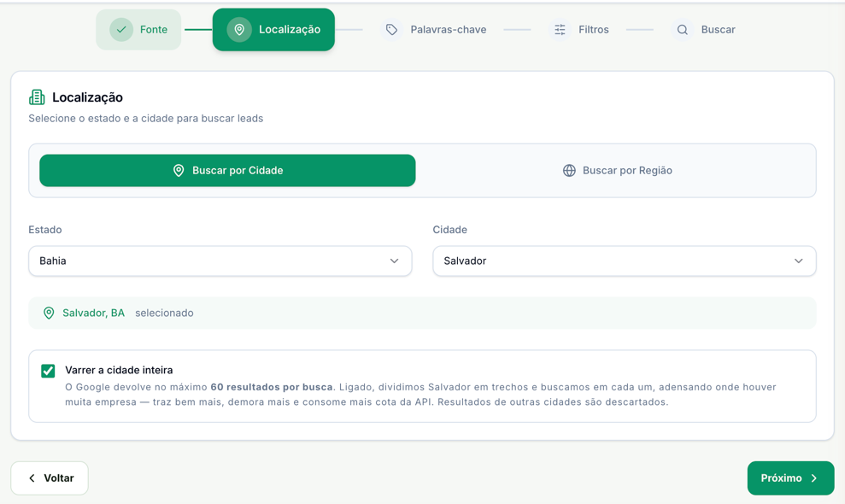The height and width of the screenshot is (504, 845).
Task: Click the 60 resultados por busca text
Action: point(272,387)
